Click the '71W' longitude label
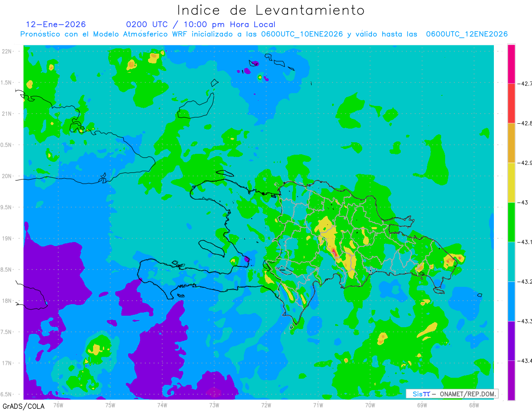The width and height of the screenshot is (532, 411). coord(318,405)
